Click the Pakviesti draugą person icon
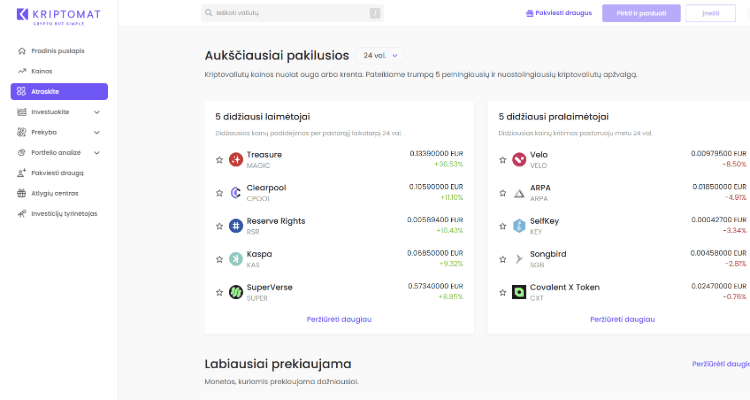This screenshot has width=750, height=400. click(x=22, y=173)
